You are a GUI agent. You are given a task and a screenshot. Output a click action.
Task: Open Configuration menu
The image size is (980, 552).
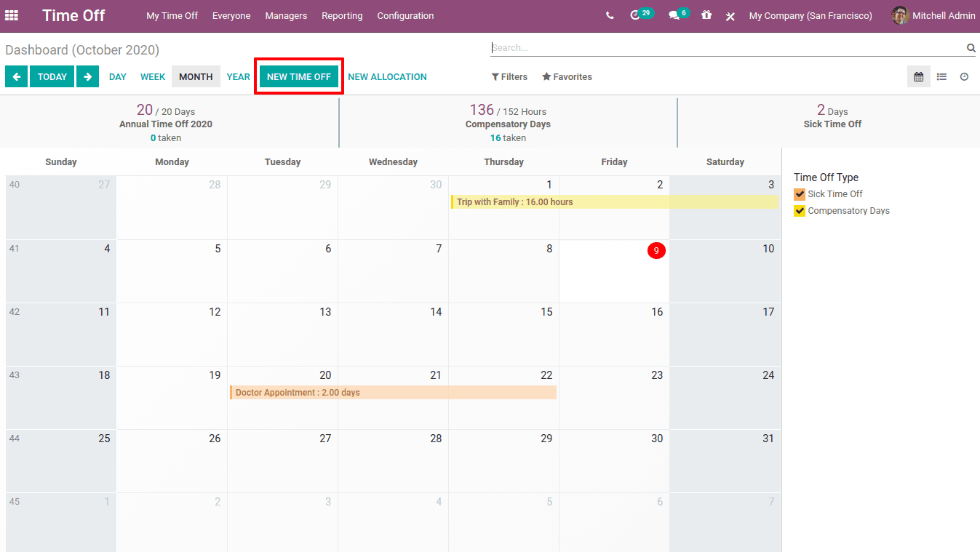tap(405, 15)
